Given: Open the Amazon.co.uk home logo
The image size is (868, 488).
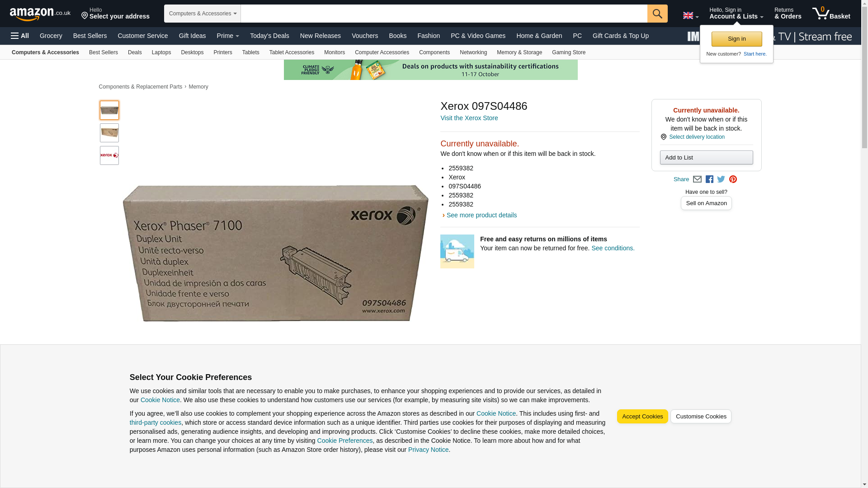Looking at the screenshot, I should 40,14.
